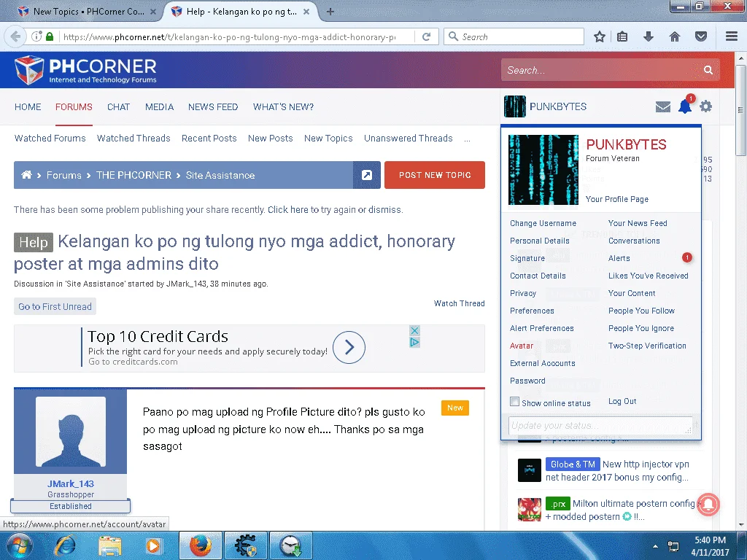Viewport: 747px width, 560px height.
Task: Open a new browser tab with plus
Action: (330, 12)
